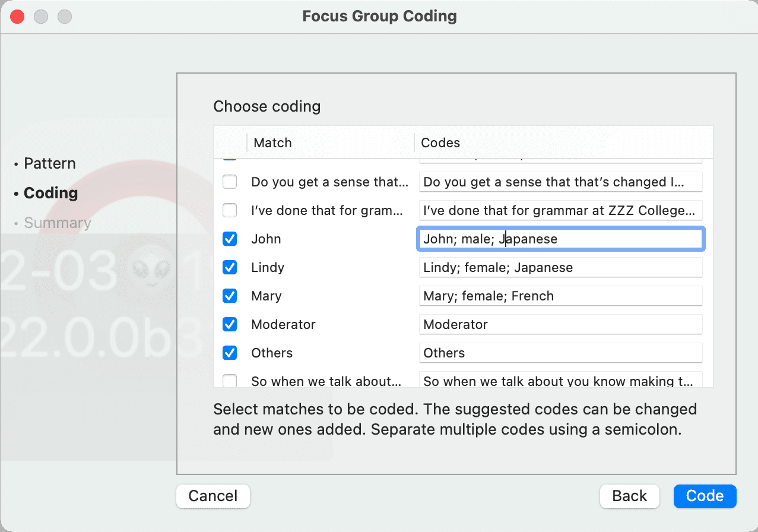Click the Moderator match name
The width and height of the screenshot is (758, 532).
pyautogui.click(x=283, y=324)
